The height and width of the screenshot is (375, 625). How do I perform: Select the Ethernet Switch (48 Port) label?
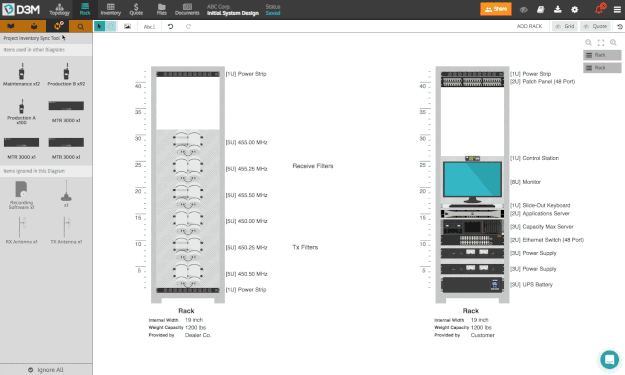tap(547, 240)
